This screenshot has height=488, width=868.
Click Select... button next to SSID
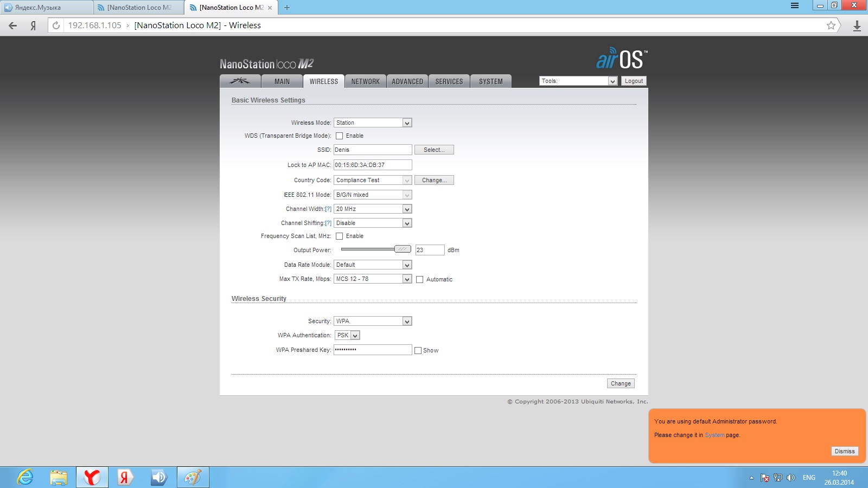434,150
